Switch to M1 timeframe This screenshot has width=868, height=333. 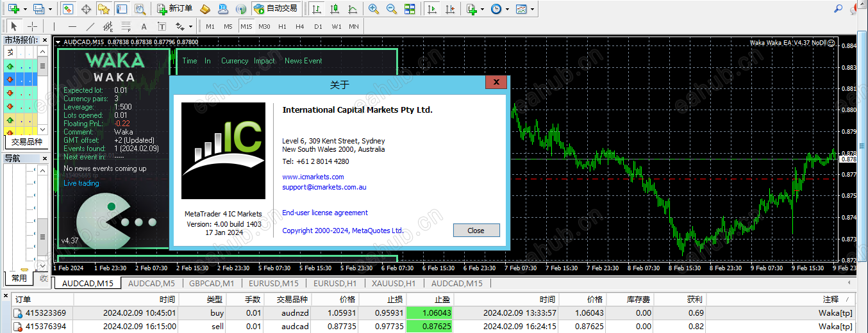pos(210,26)
